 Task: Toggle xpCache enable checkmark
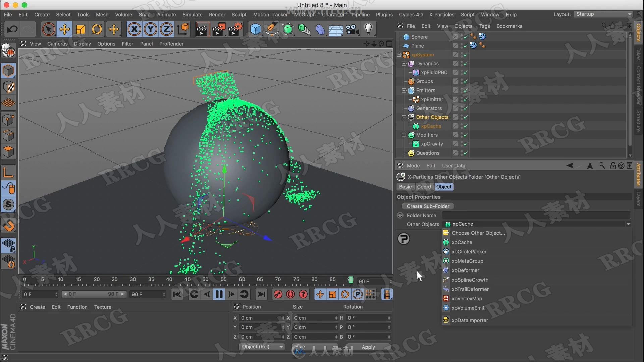coord(466,126)
